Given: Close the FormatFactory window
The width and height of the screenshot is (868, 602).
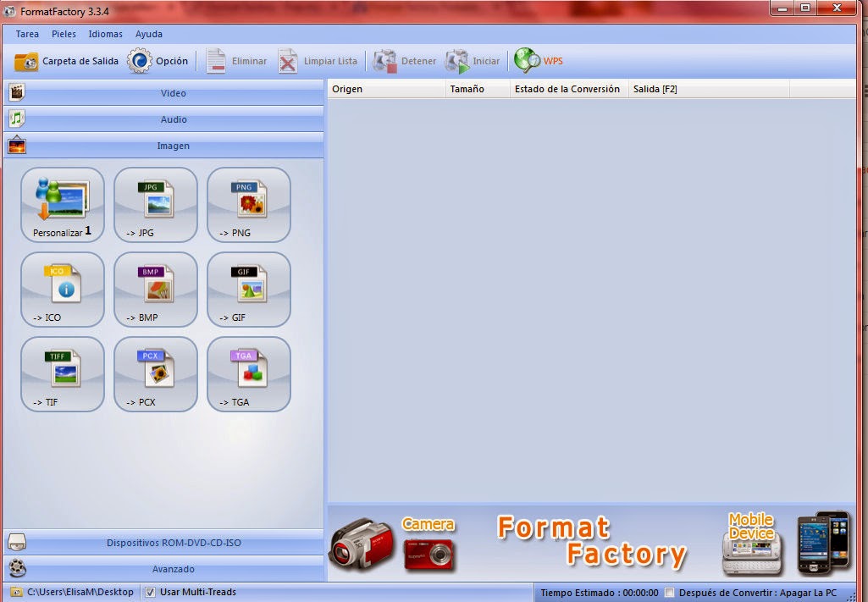Looking at the screenshot, I should 837,8.
